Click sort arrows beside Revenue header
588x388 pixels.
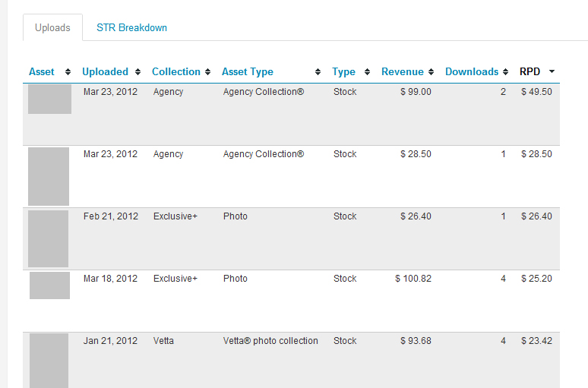pyautogui.click(x=432, y=71)
